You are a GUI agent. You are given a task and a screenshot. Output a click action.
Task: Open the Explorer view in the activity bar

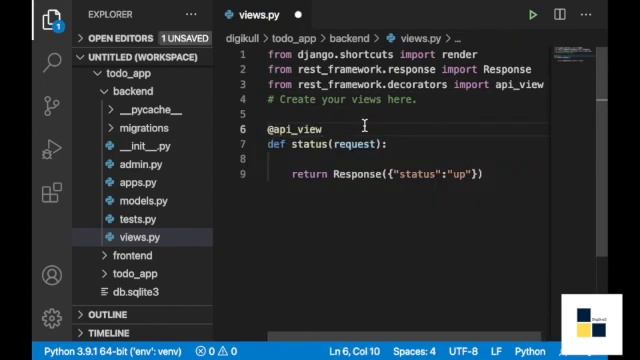(52, 20)
